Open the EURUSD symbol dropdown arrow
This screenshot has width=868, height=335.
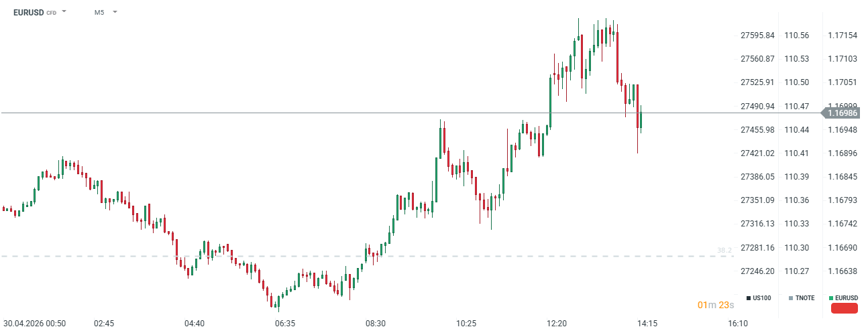point(64,12)
